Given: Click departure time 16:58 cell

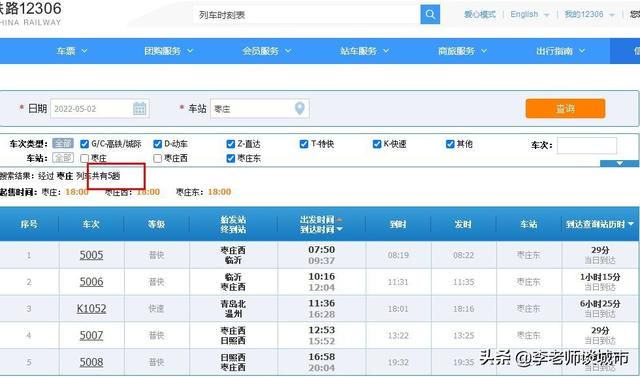Looking at the screenshot, I should (322, 357).
